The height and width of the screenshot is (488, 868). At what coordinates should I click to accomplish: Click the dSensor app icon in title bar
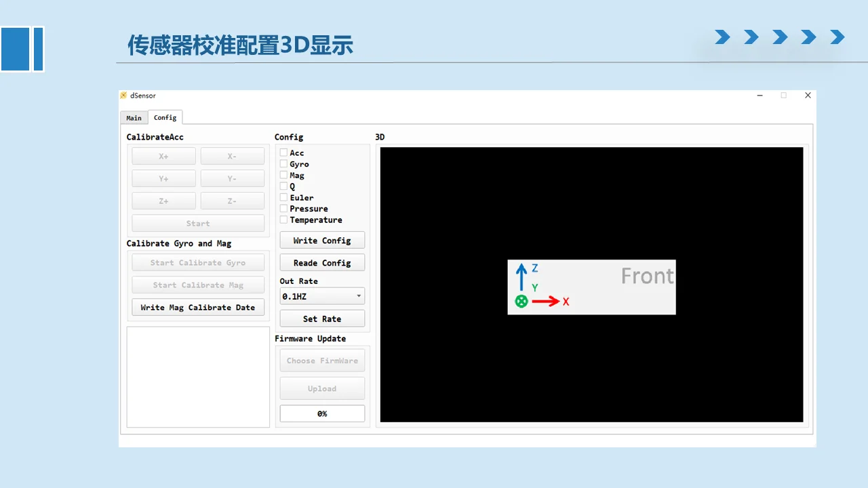pos(123,96)
